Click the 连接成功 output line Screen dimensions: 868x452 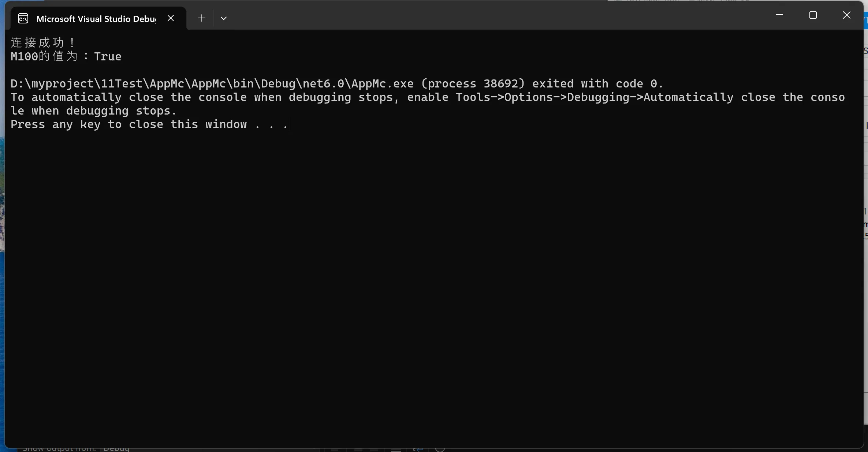pyautogui.click(x=43, y=43)
